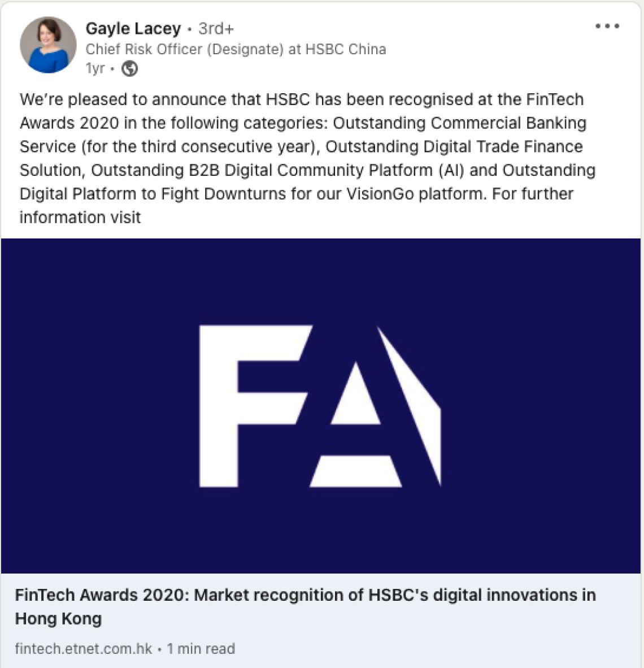Open Gayle Lacey's profile via name
644x668 pixels.
(x=133, y=28)
